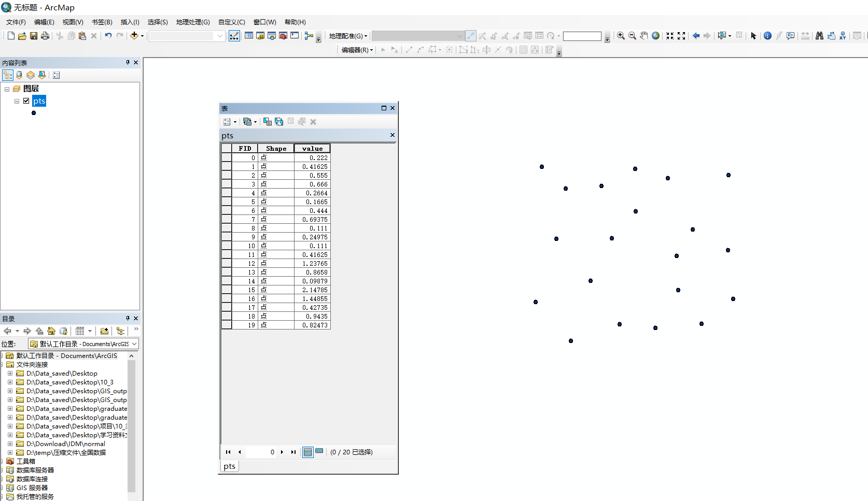The image size is (868, 501).
Task: Switch to List By Visibility view
Action: point(31,75)
